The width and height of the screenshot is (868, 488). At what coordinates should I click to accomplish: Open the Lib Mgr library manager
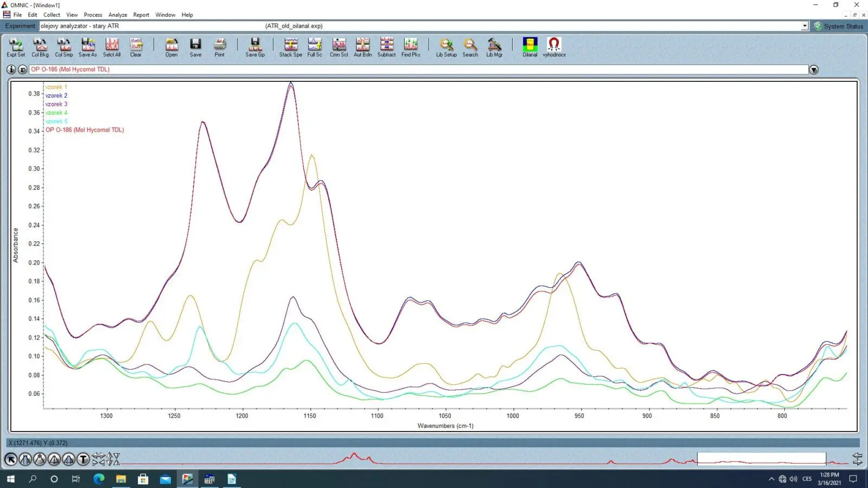pyautogui.click(x=494, y=47)
